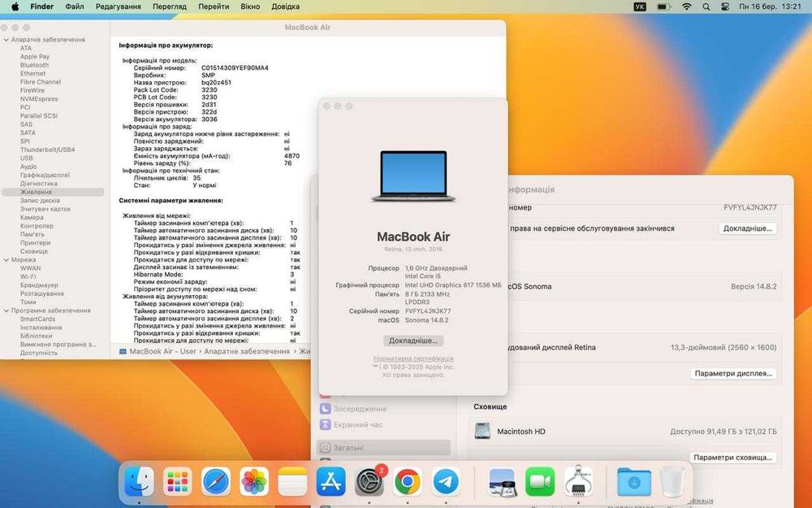The width and height of the screenshot is (812, 508).
Task: Open Trash in the Dock
Action: [x=672, y=481]
